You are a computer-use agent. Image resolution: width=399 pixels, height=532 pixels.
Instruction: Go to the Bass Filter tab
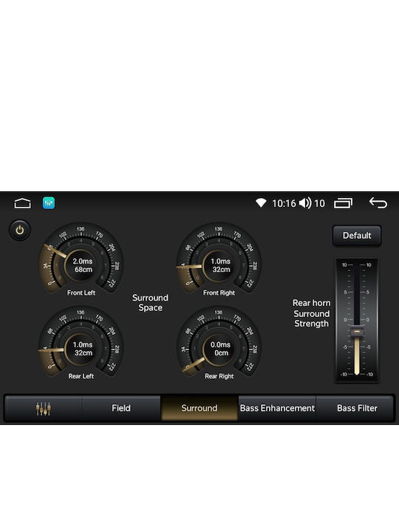coord(357,408)
